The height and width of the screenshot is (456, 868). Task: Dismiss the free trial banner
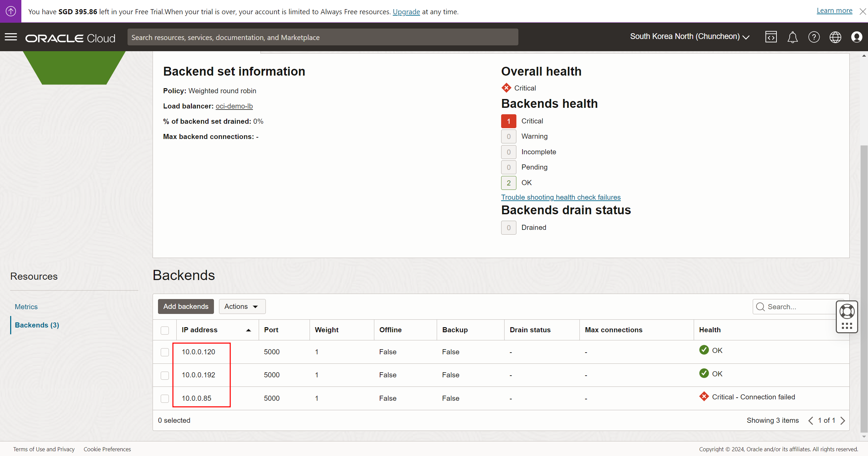(x=863, y=12)
